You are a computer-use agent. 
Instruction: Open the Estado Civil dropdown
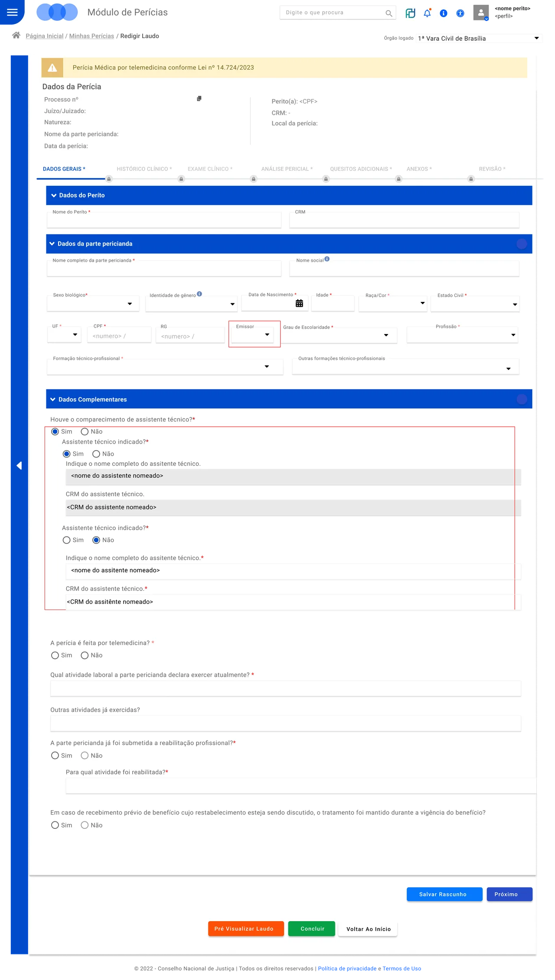pos(475,304)
